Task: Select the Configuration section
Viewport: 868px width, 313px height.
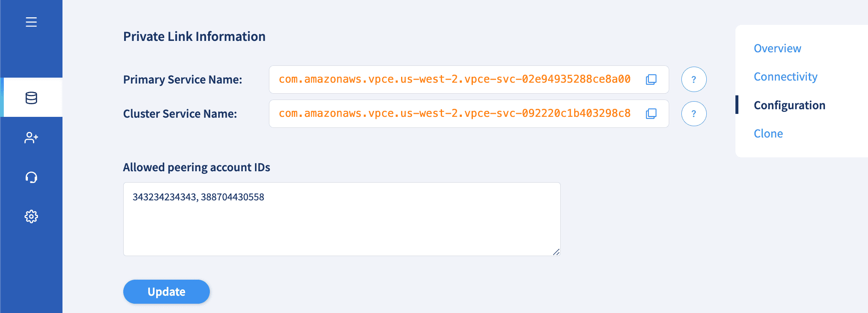Action: pos(789,105)
